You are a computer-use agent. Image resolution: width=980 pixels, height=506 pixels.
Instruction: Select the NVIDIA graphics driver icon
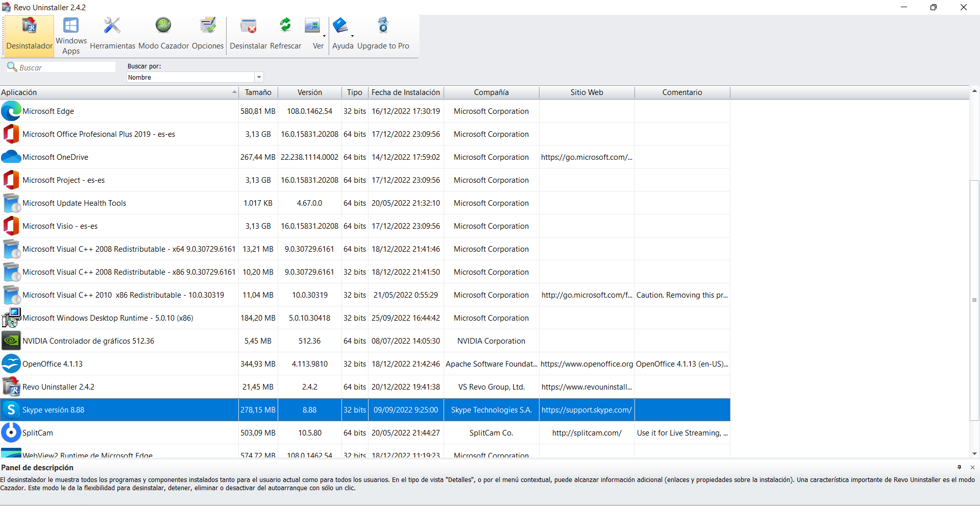click(x=11, y=341)
